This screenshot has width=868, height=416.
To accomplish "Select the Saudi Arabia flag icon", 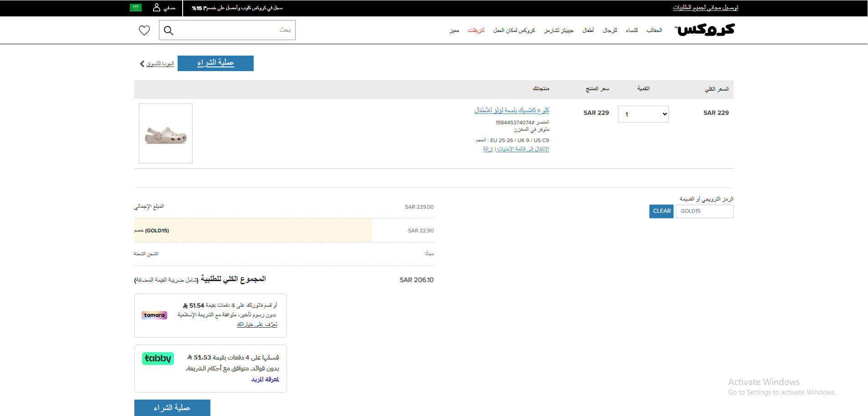I will pyautogui.click(x=135, y=7).
